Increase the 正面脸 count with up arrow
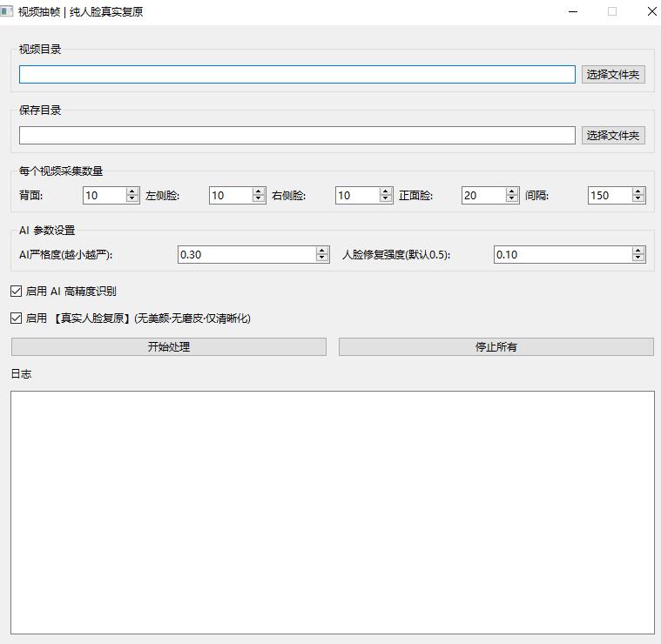 [512, 191]
